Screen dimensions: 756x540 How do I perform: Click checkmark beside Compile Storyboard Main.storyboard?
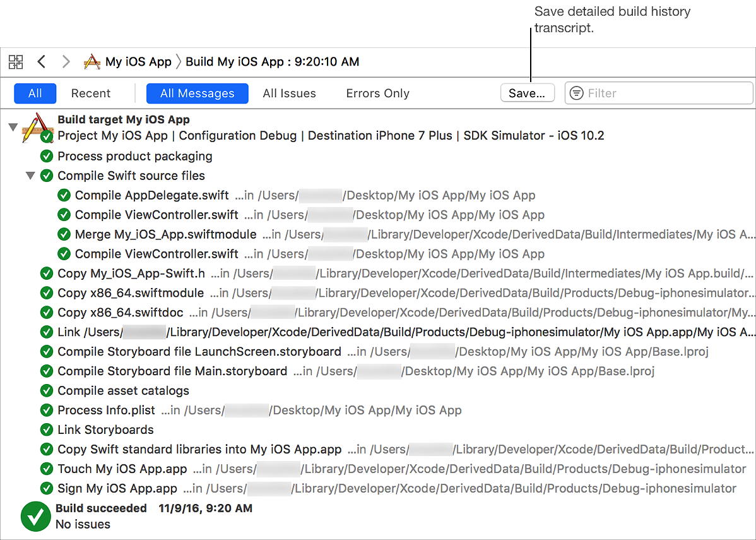click(x=47, y=371)
